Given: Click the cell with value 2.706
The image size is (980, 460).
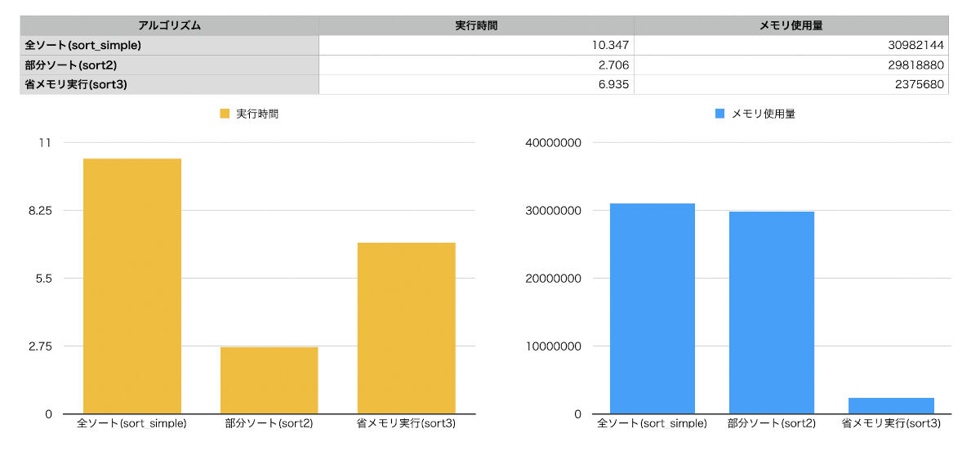Looking at the screenshot, I should pos(476,65).
